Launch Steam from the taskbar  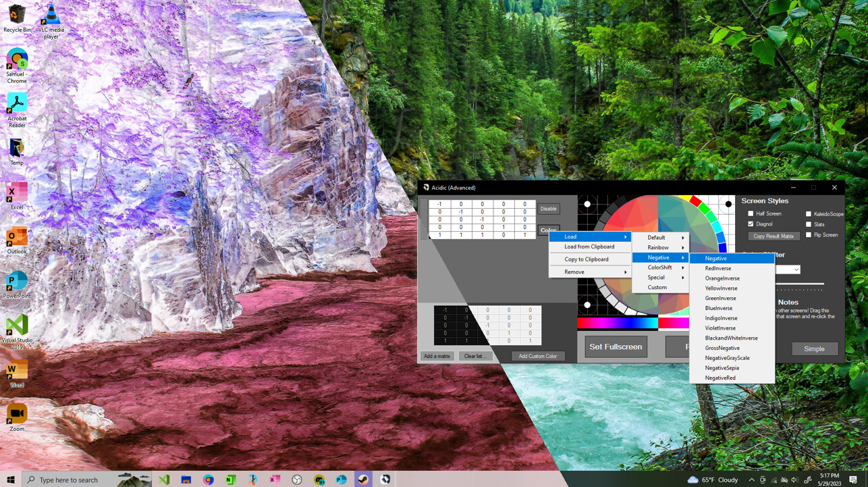[362, 480]
